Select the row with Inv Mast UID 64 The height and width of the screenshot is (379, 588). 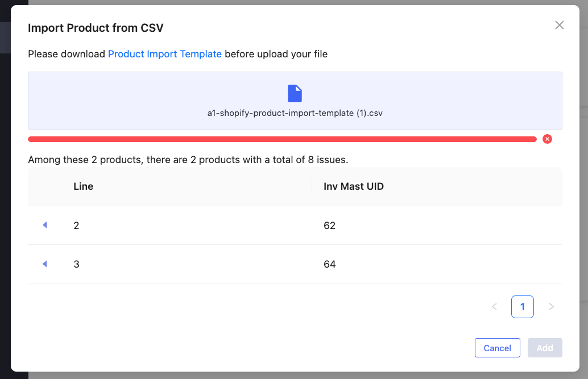click(x=295, y=264)
